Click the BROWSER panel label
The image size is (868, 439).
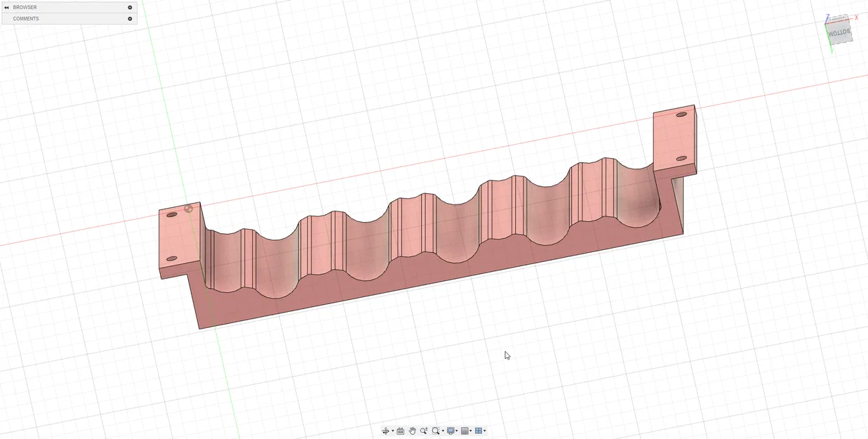point(25,7)
